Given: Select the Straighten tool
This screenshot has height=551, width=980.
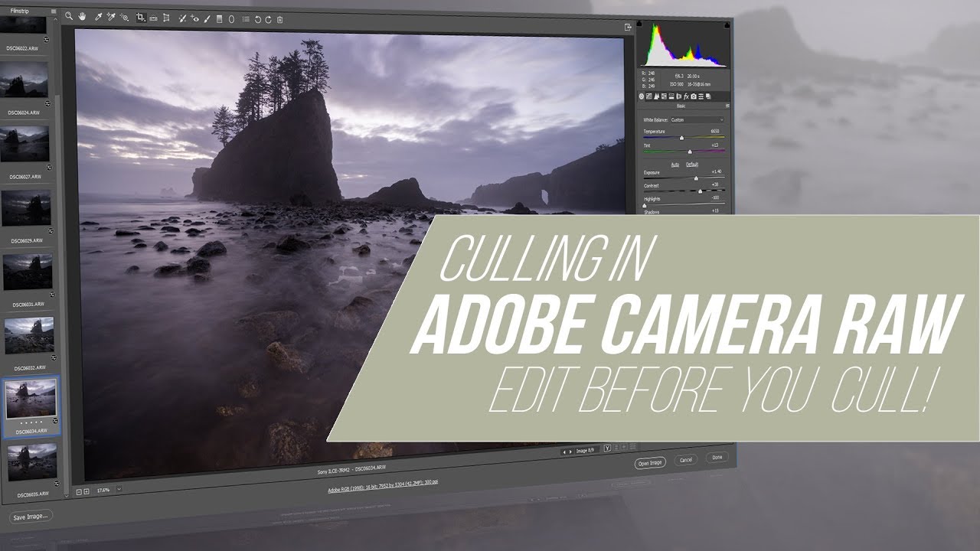Looking at the screenshot, I should click(x=153, y=18).
